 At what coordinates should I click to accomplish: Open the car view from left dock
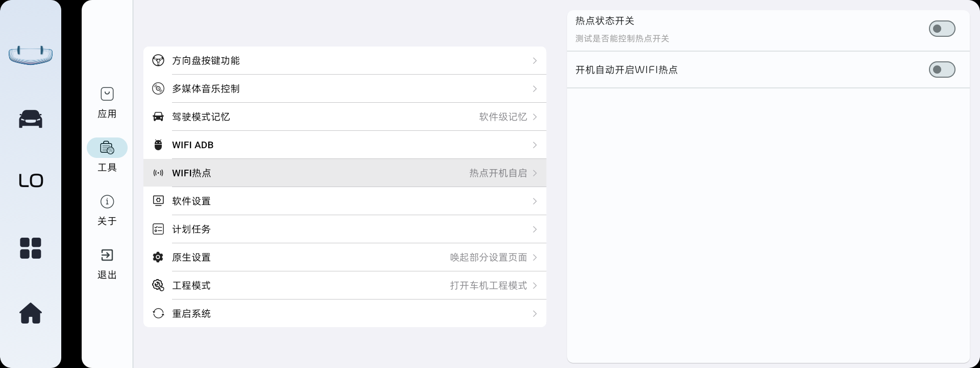(x=31, y=119)
